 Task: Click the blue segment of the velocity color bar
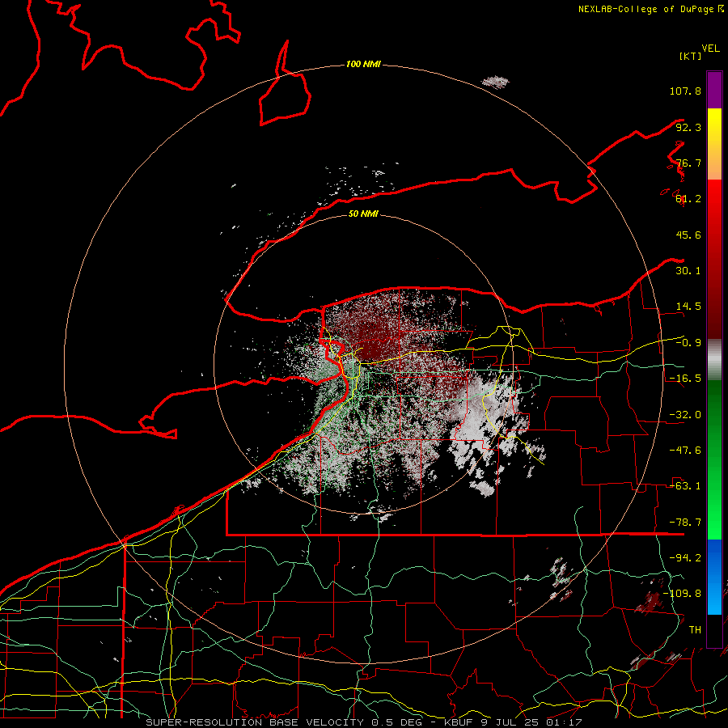(714, 577)
